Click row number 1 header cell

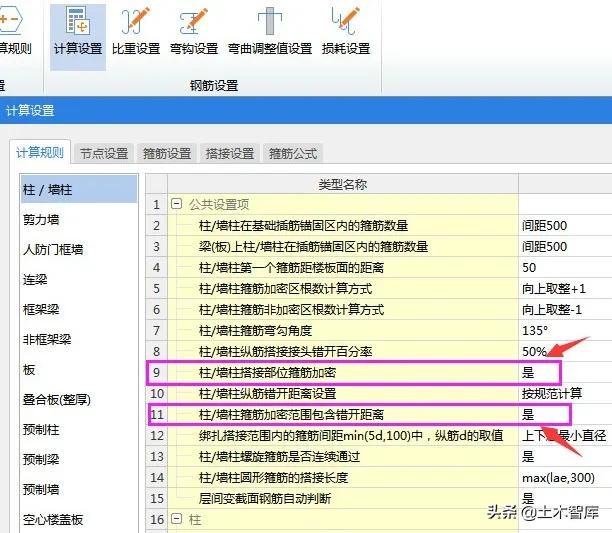click(157, 204)
